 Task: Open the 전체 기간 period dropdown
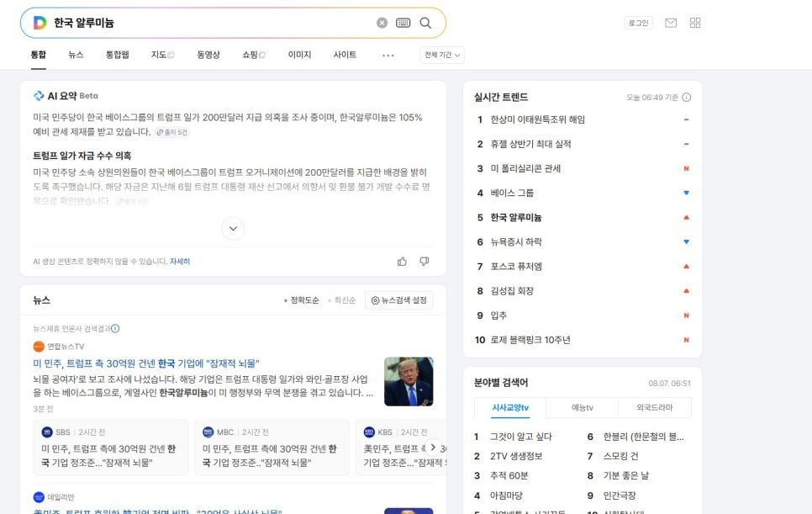point(442,55)
